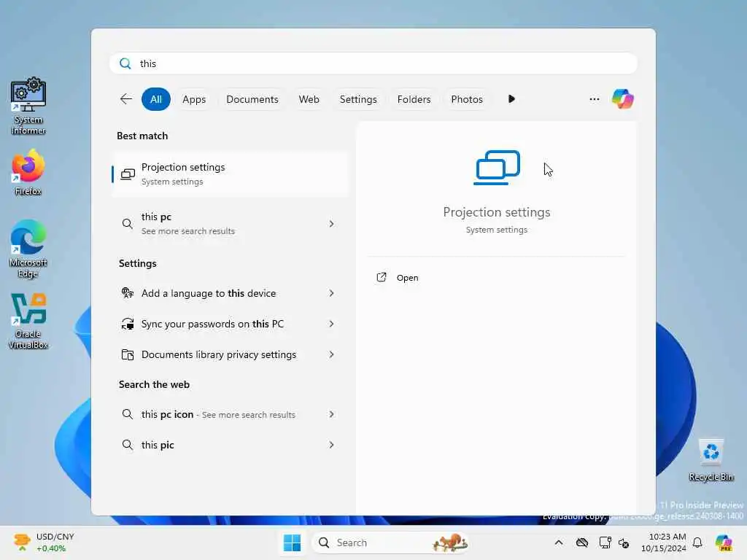This screenshot has width=747, height=560.
Task: Click the magnifier icon in search box
Action: click(x=125, y=63)
